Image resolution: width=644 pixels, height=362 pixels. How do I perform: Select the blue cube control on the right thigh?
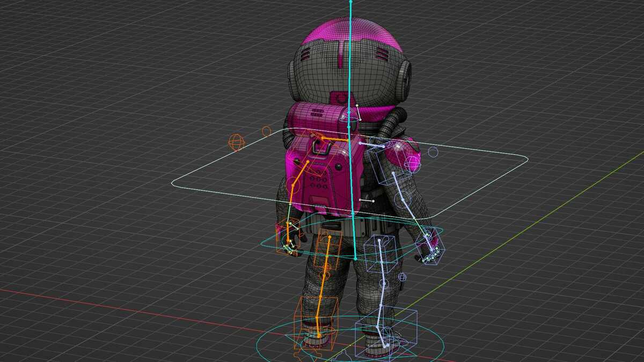(x=380, y=254)
